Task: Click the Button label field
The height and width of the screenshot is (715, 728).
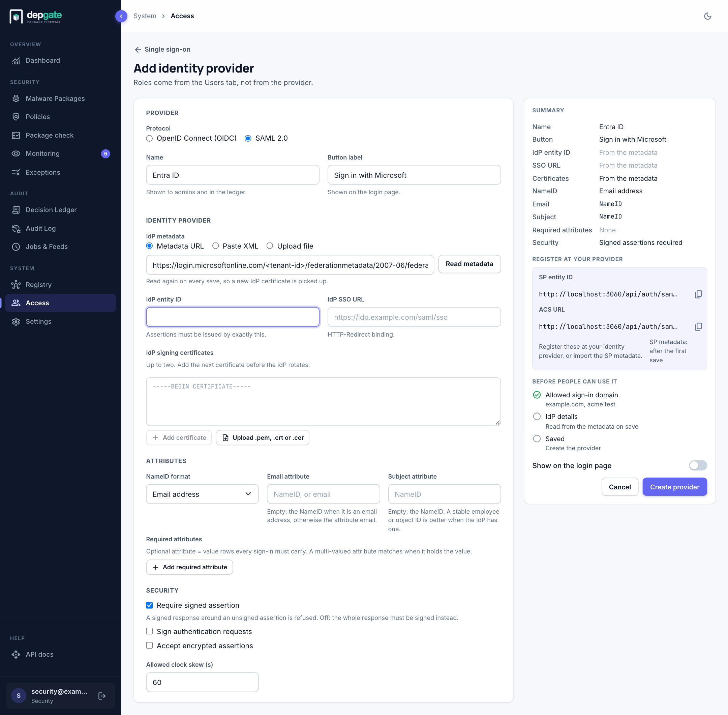Action: point(414,175)
